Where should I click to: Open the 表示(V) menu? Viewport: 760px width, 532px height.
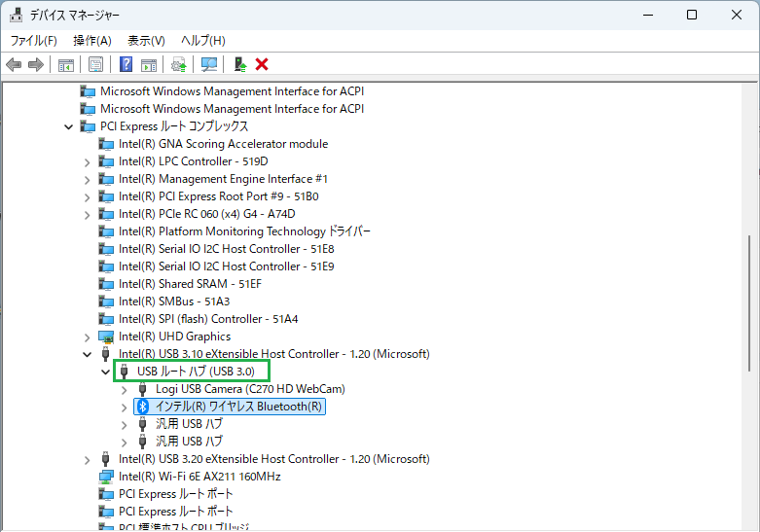(146, 41)
